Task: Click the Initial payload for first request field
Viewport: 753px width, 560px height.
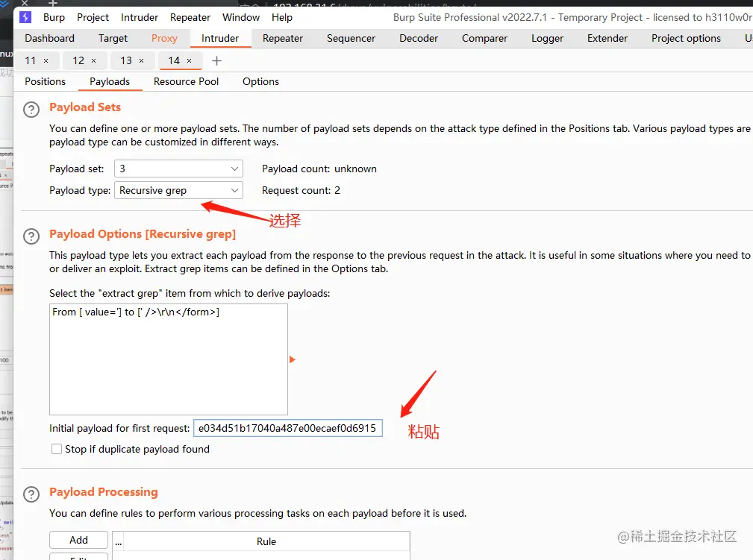Action: [287, 428]
